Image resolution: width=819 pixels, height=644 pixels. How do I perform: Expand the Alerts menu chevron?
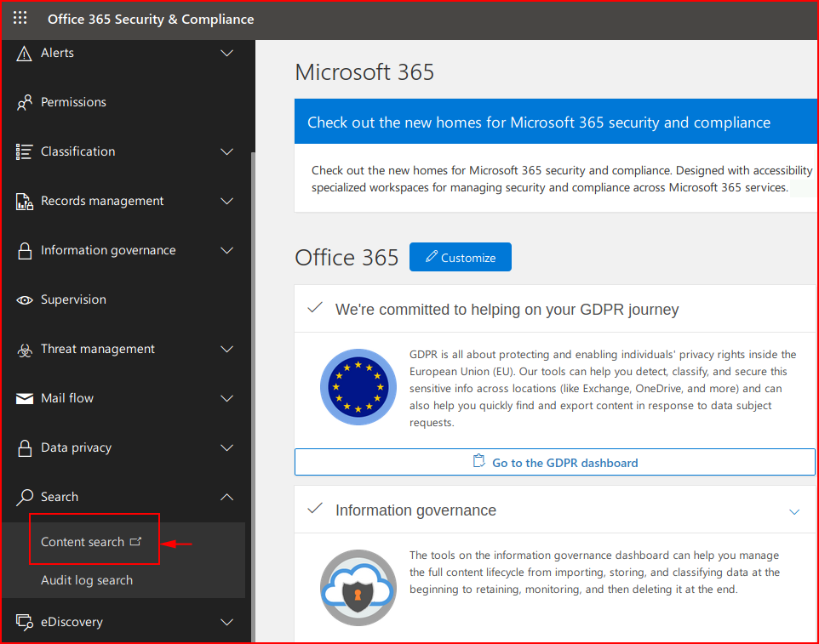point(226,54)
